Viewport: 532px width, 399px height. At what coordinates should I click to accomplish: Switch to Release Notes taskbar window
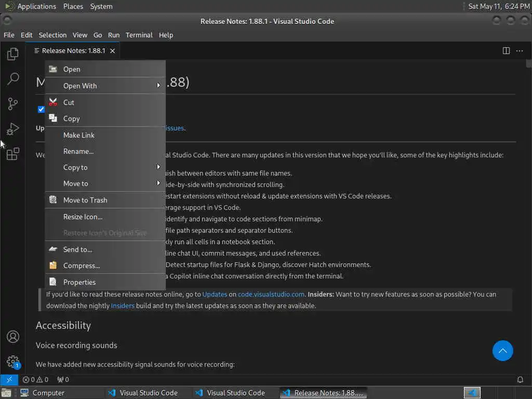[324, 393]
